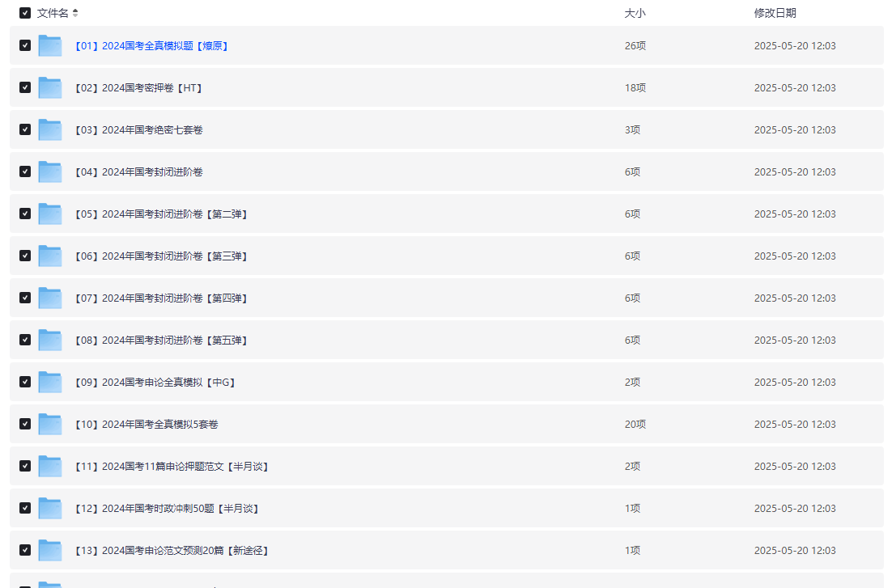Click folder icon for 【04】2024年国考封闭进阶卷
Screen dimensions: 892x588
coord(50,172)
